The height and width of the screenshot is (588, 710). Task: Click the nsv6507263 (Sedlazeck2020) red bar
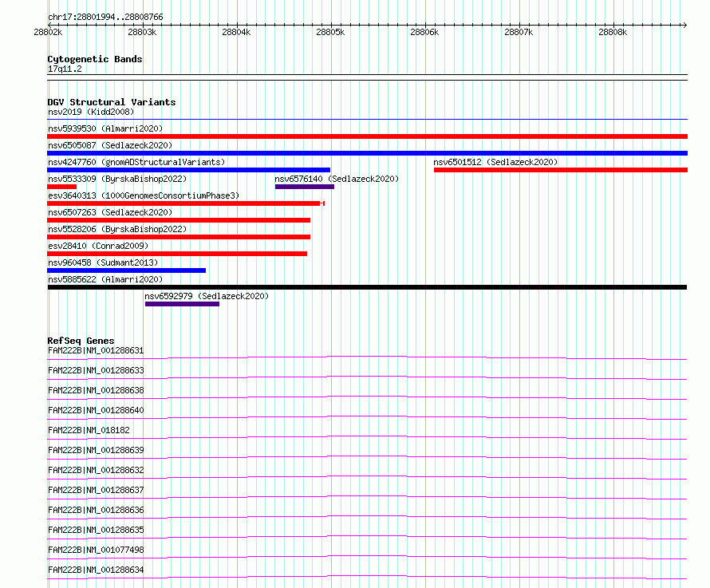(179, 220)
